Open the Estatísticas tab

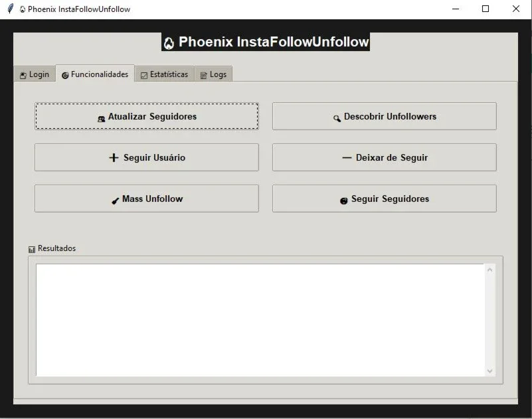165,74
